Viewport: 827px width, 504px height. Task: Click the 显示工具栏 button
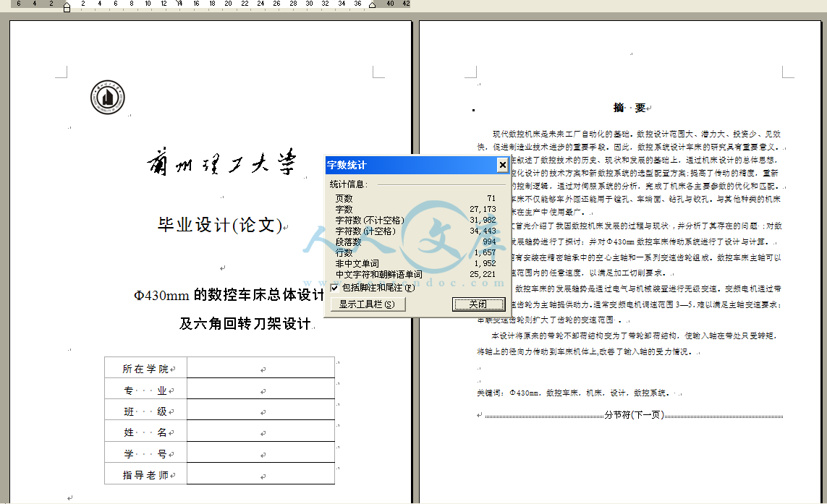click(x=368, y=304)
